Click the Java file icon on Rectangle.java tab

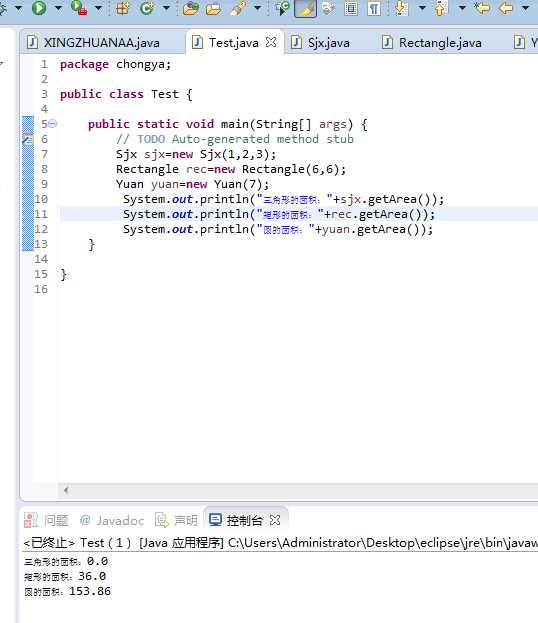tap(387, 42)
